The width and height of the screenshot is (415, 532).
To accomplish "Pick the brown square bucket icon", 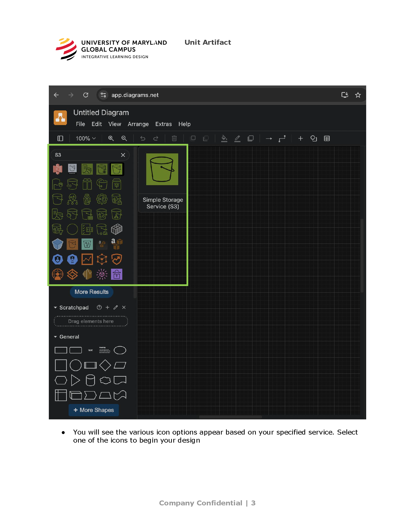I will 72,244.
